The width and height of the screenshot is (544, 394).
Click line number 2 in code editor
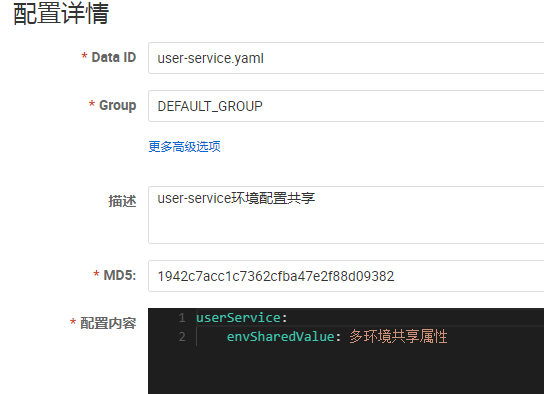click(x=182, y=337)
